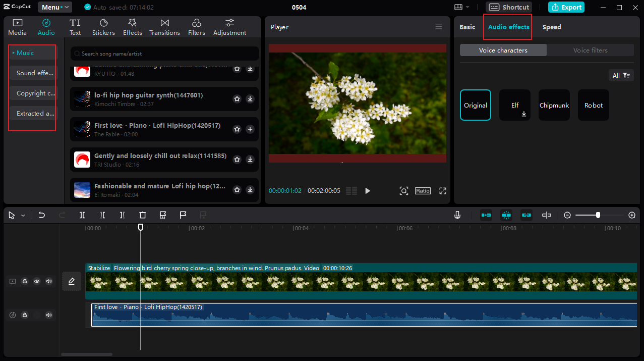This screenshot has width=644, height=361.
Task: Zoom in the timeline
Action: tap(632, 215)
